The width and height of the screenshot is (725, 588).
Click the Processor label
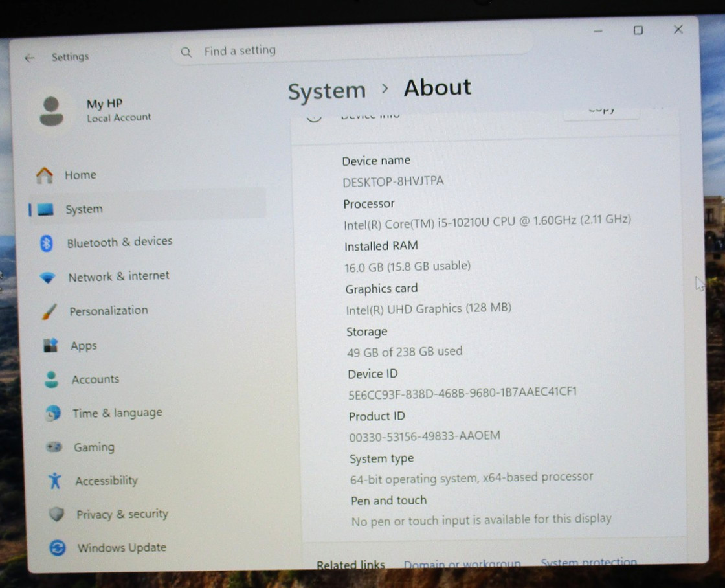tap(368, 203)
